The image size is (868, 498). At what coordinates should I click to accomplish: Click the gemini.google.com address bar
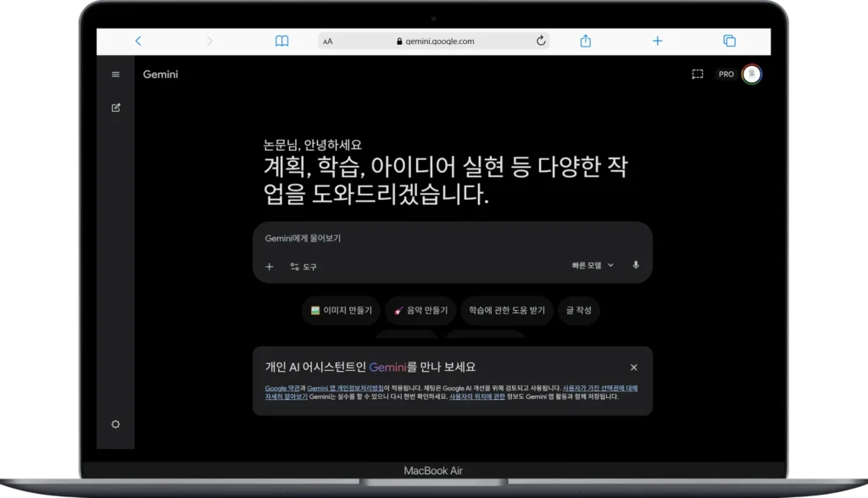(434, 41)
